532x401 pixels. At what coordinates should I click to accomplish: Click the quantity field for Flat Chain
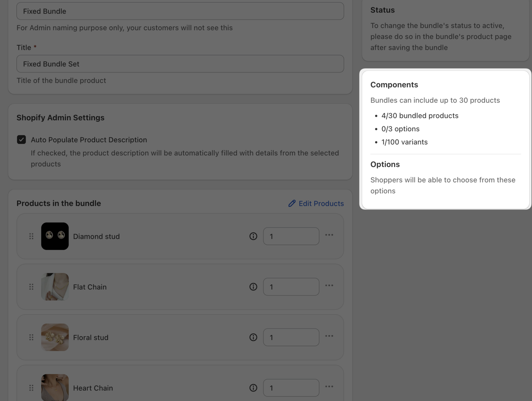pyautogui.click(x=291, y=287)
